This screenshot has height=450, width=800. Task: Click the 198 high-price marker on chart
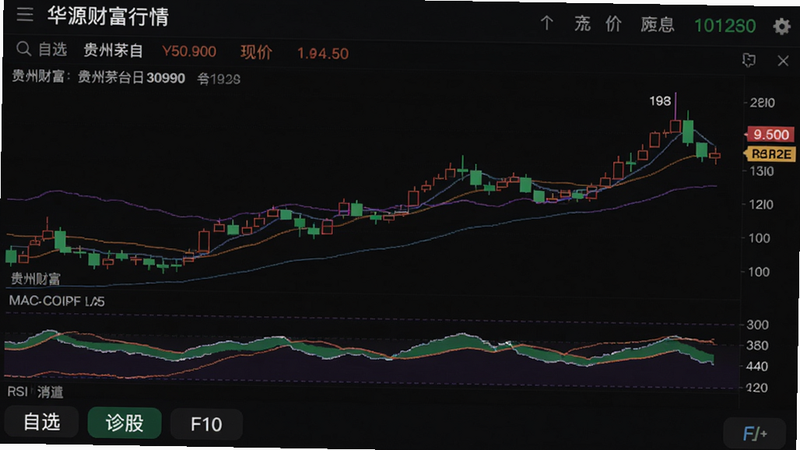(660, 101)
